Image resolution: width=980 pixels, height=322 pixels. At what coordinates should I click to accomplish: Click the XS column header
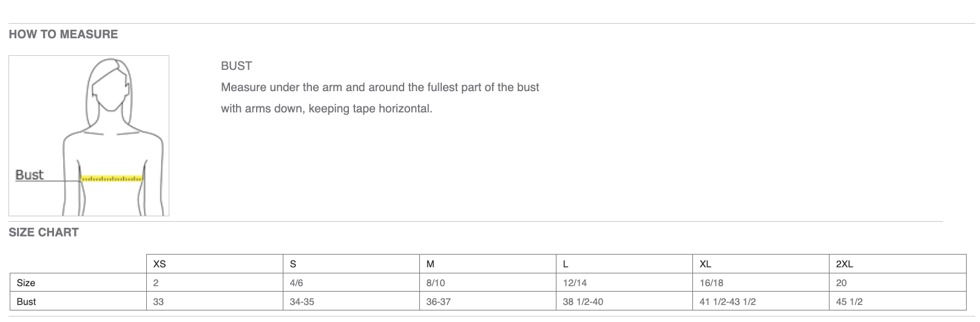tap(160, 264)
